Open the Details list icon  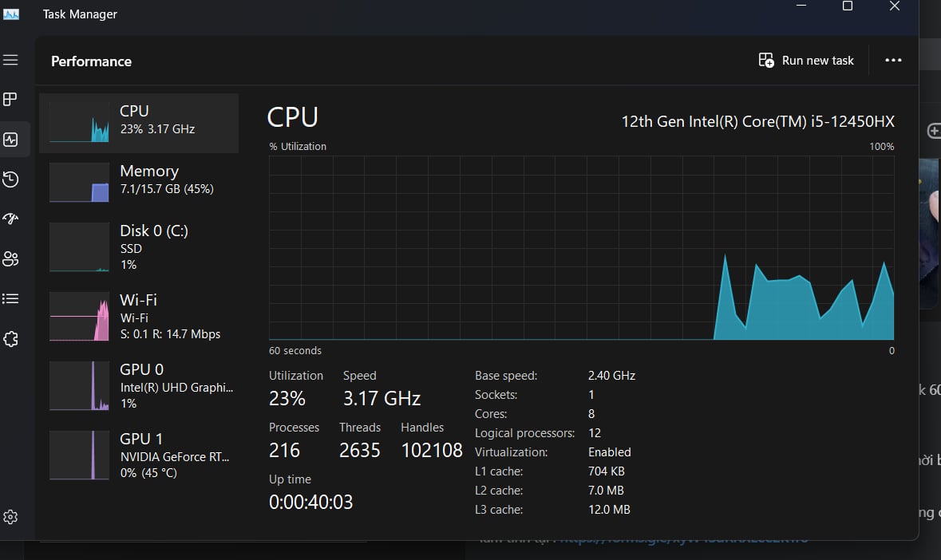coord(10,298)
